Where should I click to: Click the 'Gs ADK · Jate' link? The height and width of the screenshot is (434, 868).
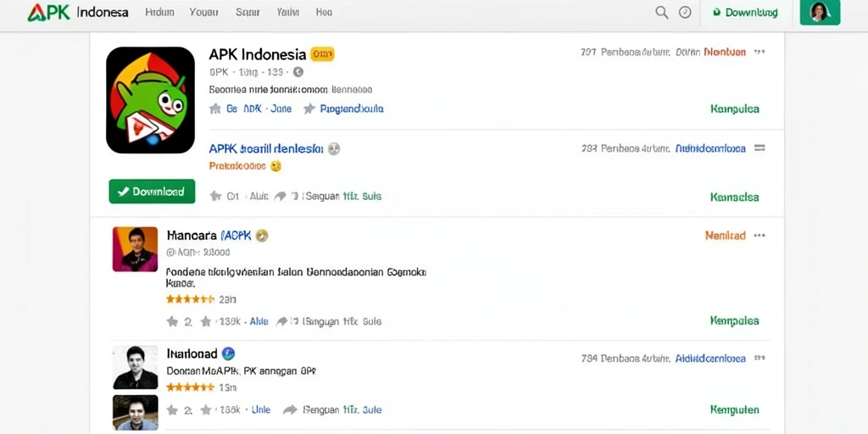pos(259,109)
